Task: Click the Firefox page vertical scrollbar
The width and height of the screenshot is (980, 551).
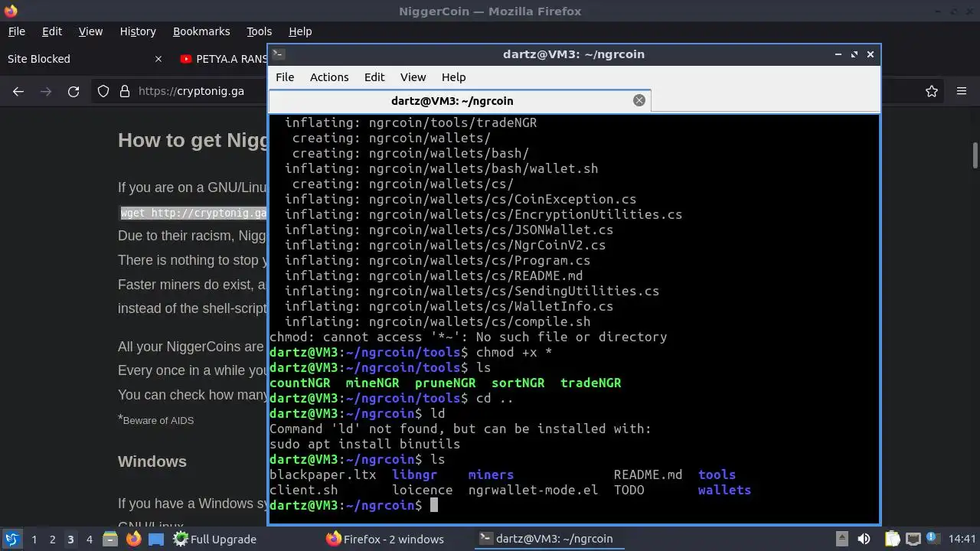Action: [975, 155]
